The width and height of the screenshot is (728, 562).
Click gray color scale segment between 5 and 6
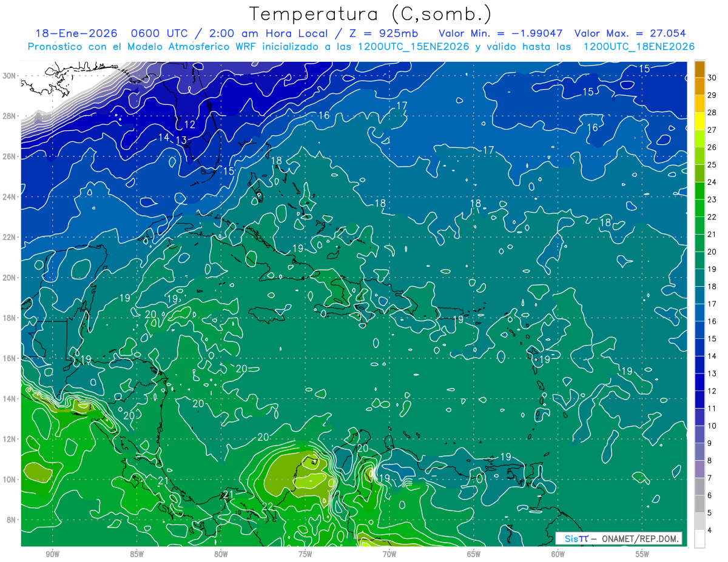[x=699, y=504]
